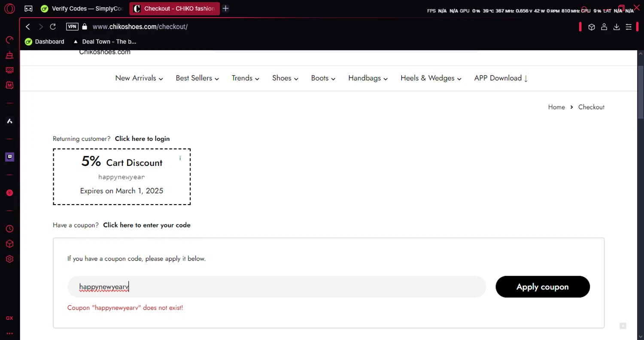
Task: Expand the Best Sellers menu
Action: (197, 78)
